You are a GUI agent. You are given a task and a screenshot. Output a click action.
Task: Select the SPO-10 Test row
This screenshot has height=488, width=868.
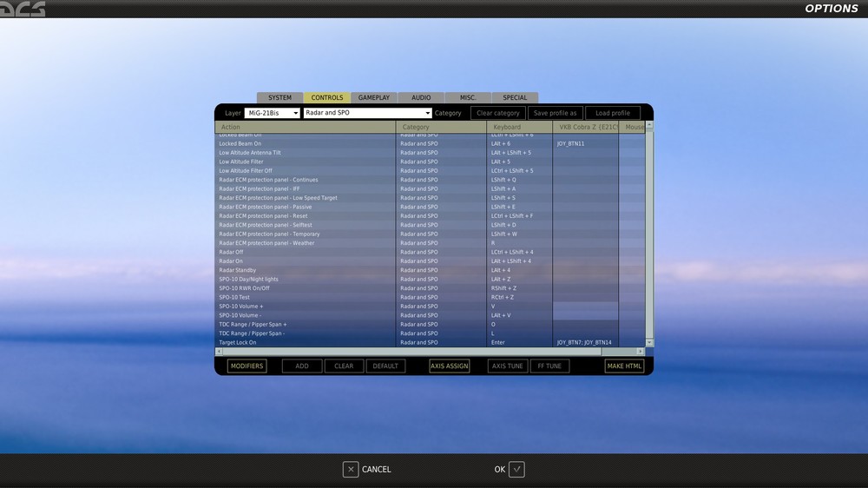pos(430,298)
